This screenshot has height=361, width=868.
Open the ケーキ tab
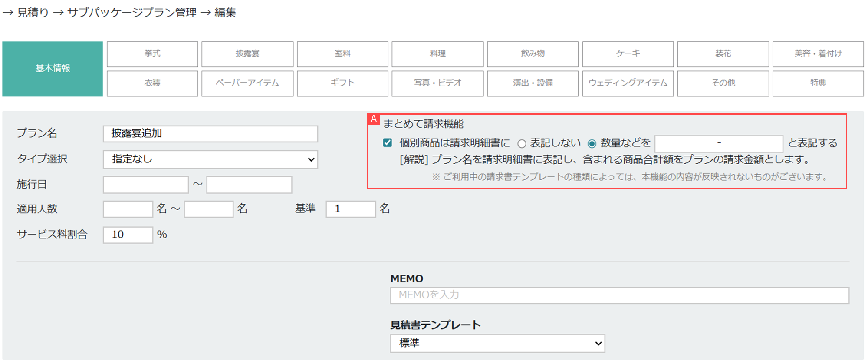tap(628, 54)
